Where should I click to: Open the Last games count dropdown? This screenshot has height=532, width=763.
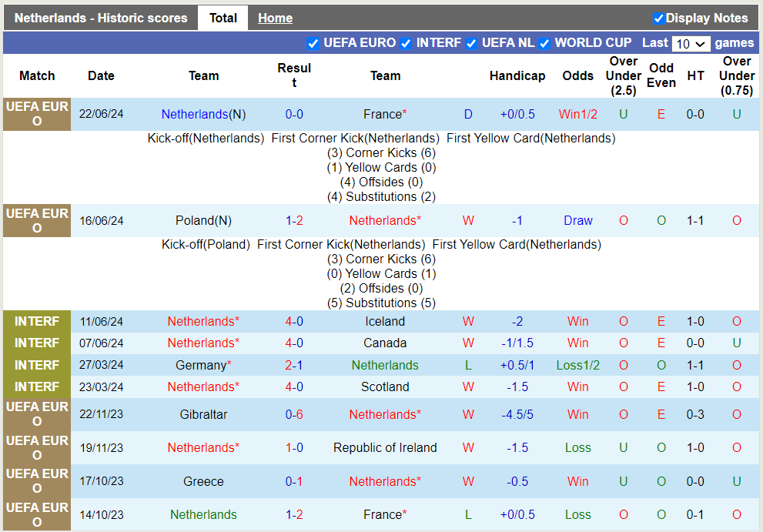691,44
